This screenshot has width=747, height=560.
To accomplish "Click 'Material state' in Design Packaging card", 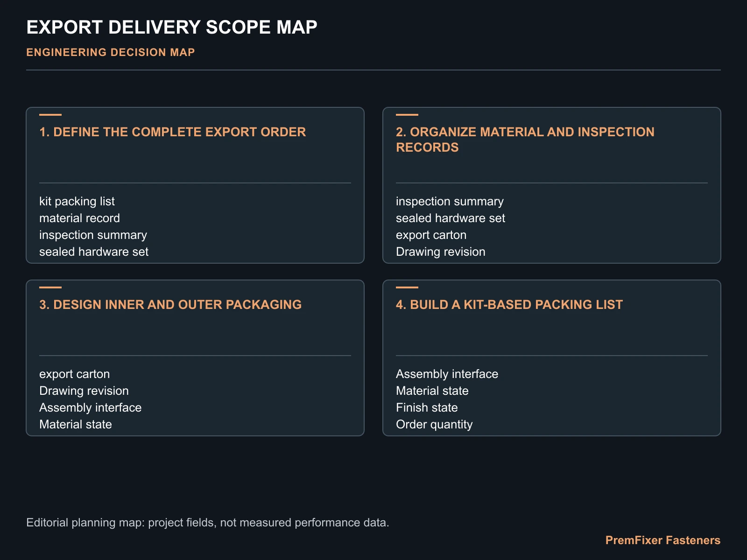I will [76, 425].
